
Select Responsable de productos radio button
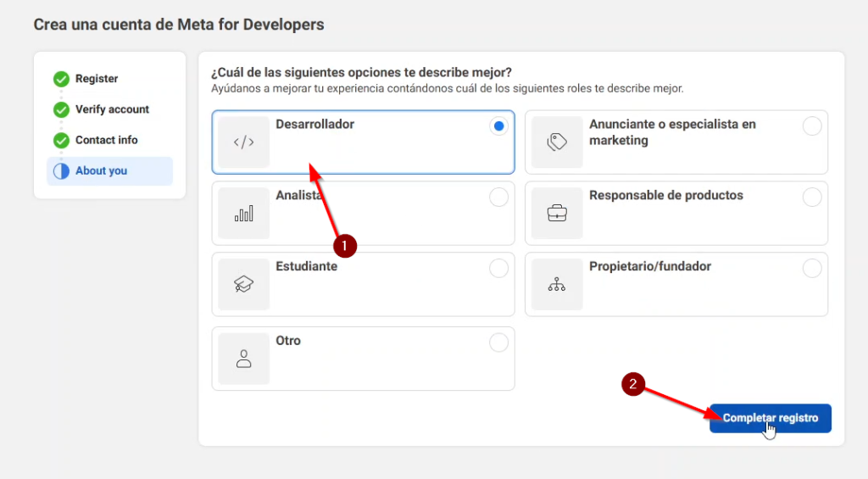(x=812, y=198)
